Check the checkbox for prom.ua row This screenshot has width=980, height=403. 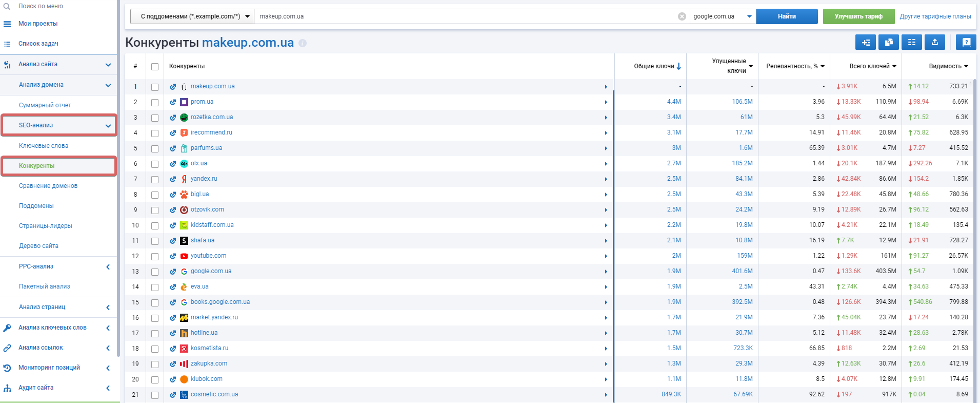pyautogui.click(x=155, y=103)
